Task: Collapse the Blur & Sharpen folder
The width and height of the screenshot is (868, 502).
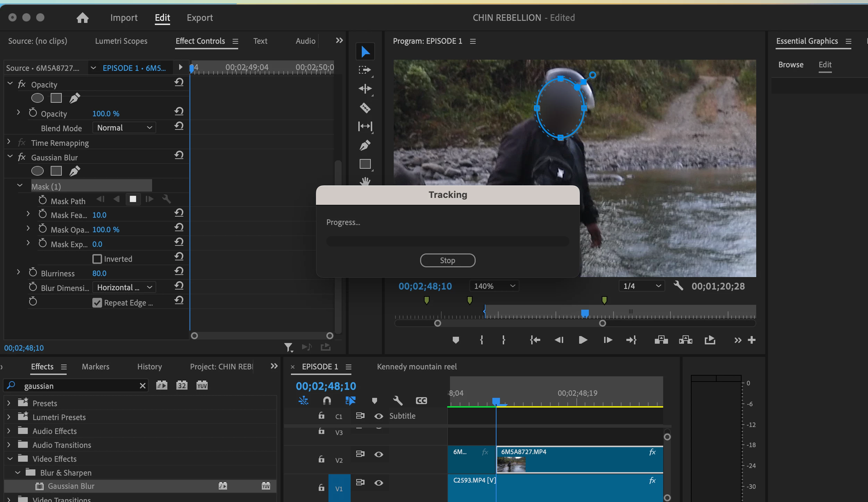Action: tap(18, 473)
